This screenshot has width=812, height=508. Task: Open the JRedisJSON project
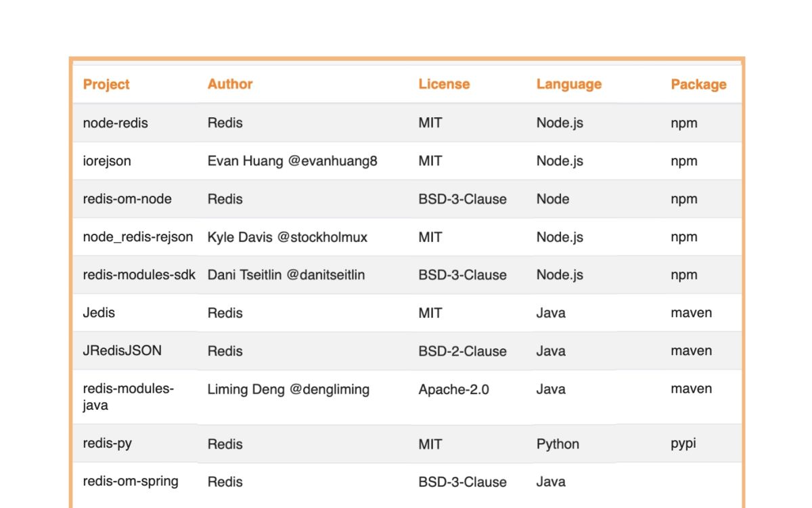pos(122,351)
